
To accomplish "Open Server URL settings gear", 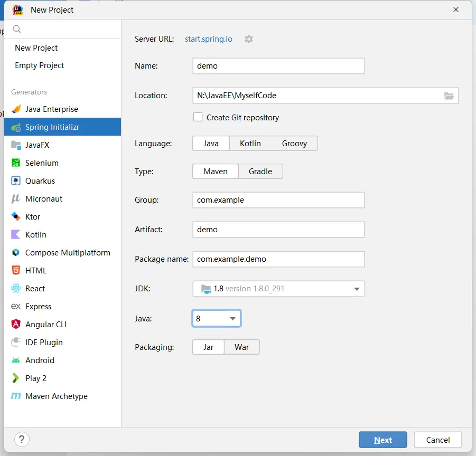I will pyautogui.click(x=249, y=39).
